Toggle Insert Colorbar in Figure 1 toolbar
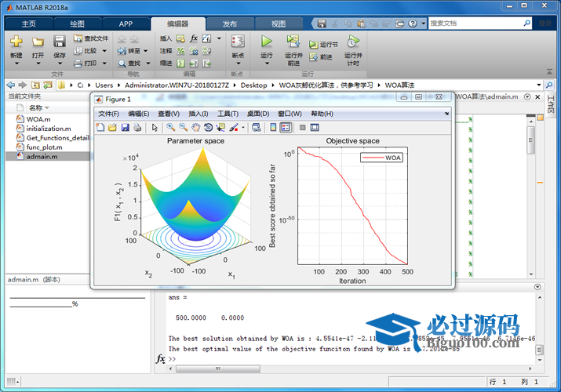This screenshot has width=561, height=392. pyautogui.click(x=273, y=128)
